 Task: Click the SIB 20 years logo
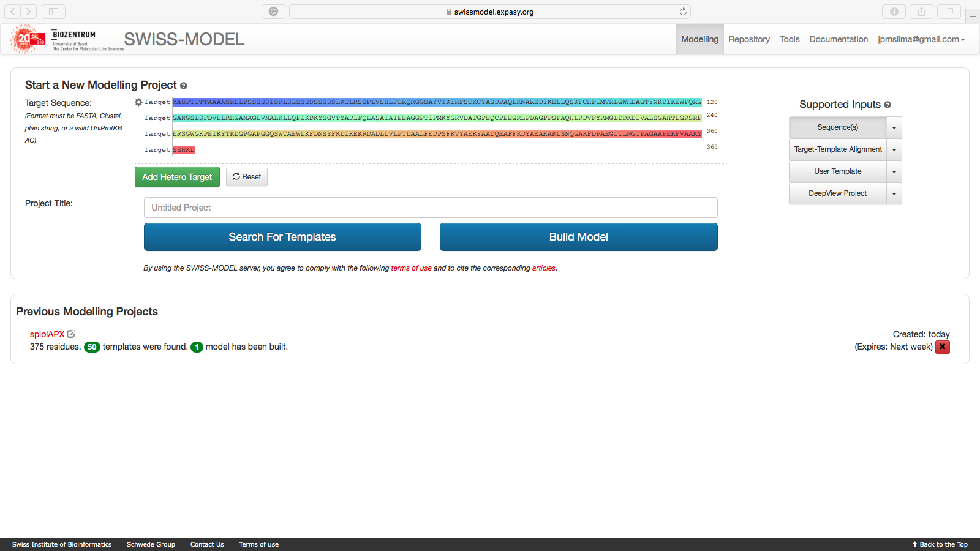(x=28, y=39)
